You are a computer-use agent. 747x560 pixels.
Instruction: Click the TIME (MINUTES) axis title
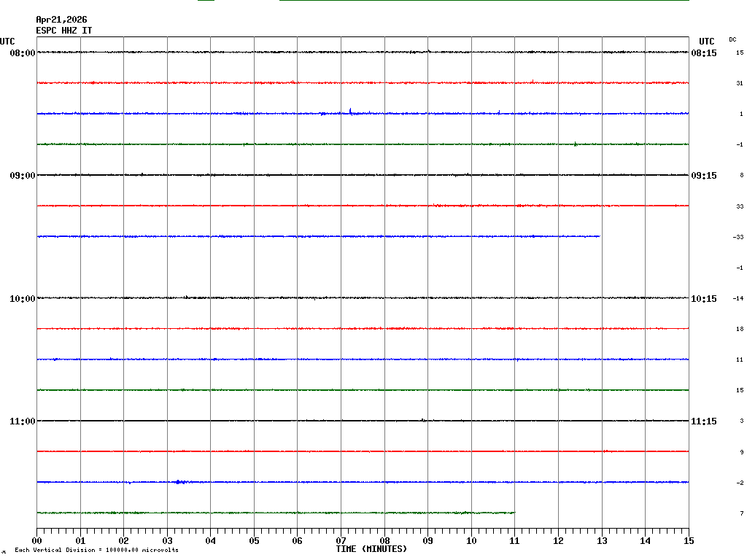[371, 549]
